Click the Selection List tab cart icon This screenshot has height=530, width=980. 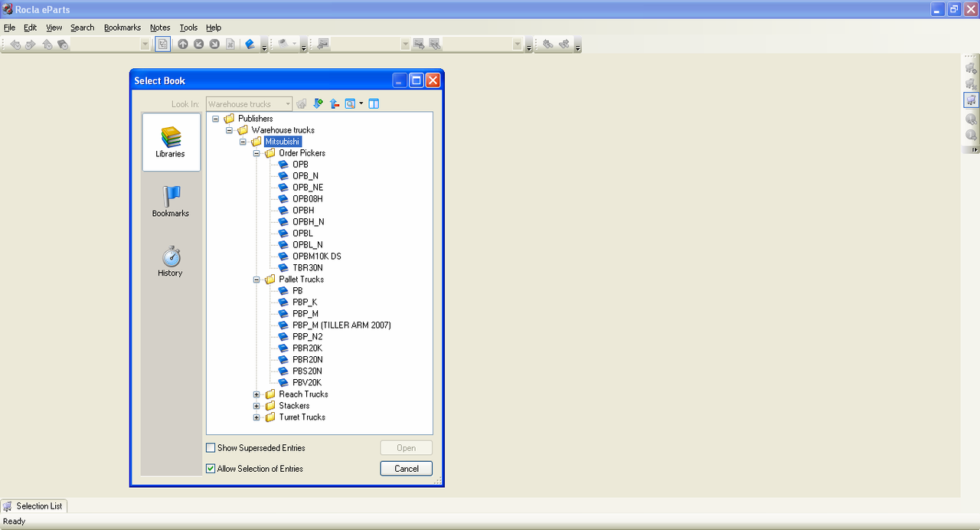tap(8, 506)
